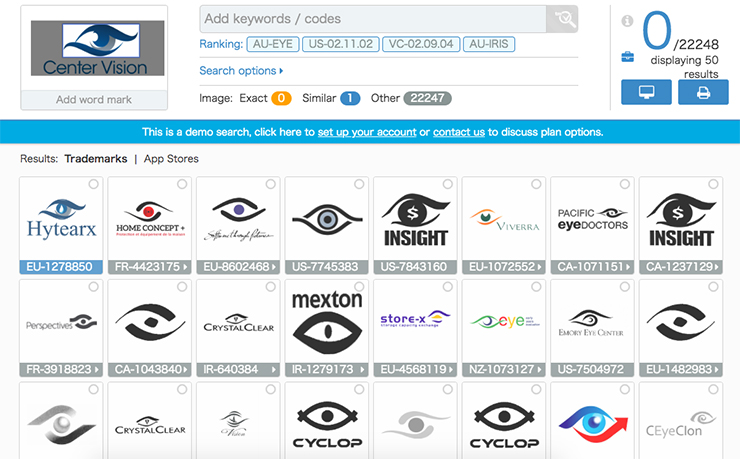
Task: Select the Emory Eye Center radio button
Action: pyautogui.click(x=624, y=286)
